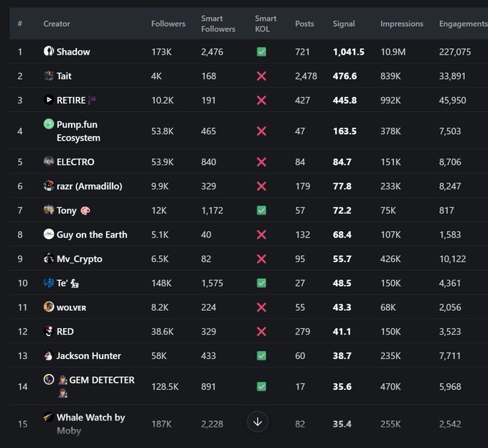Click razr (Armadillo) avatar
Screen dimensions: 488x448
pyautogui.click(x=49, y=185)
